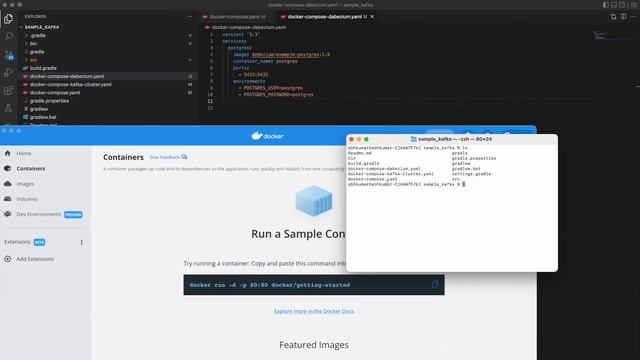Open build.gradle file in Explorer

click(43, 68)
